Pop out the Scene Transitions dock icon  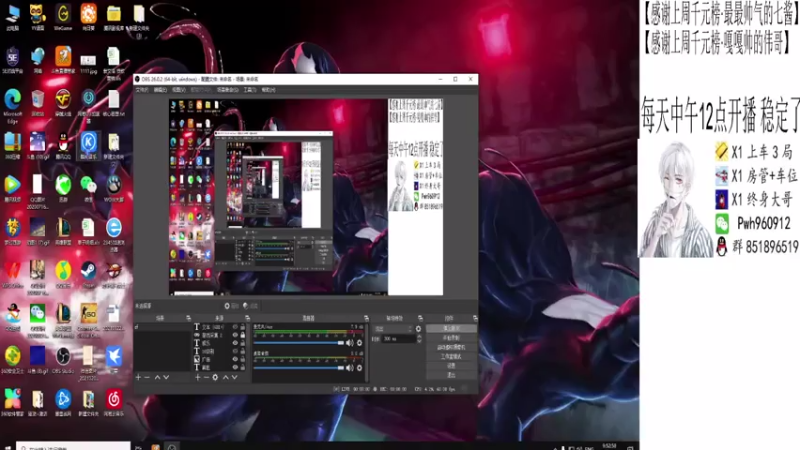click(x=420, y=318)
